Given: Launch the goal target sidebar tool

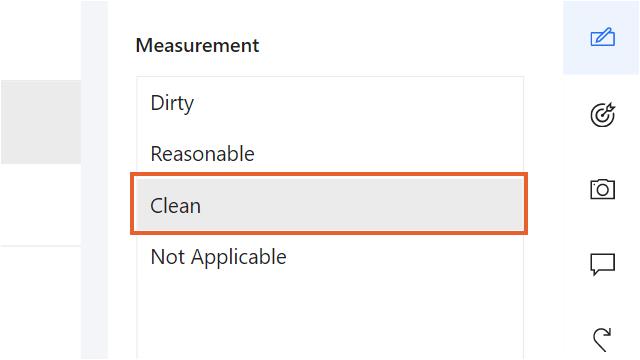Looking at the screenshot, I should pyautogui.click(x=602, y=114).
